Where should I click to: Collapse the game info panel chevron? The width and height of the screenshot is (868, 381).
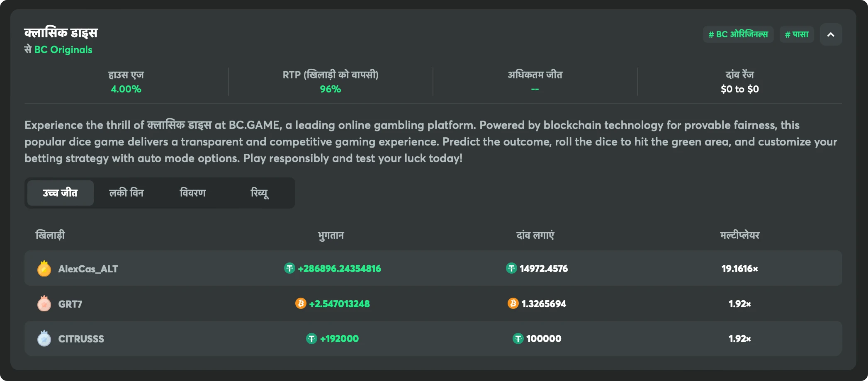(x=831, y=34)
